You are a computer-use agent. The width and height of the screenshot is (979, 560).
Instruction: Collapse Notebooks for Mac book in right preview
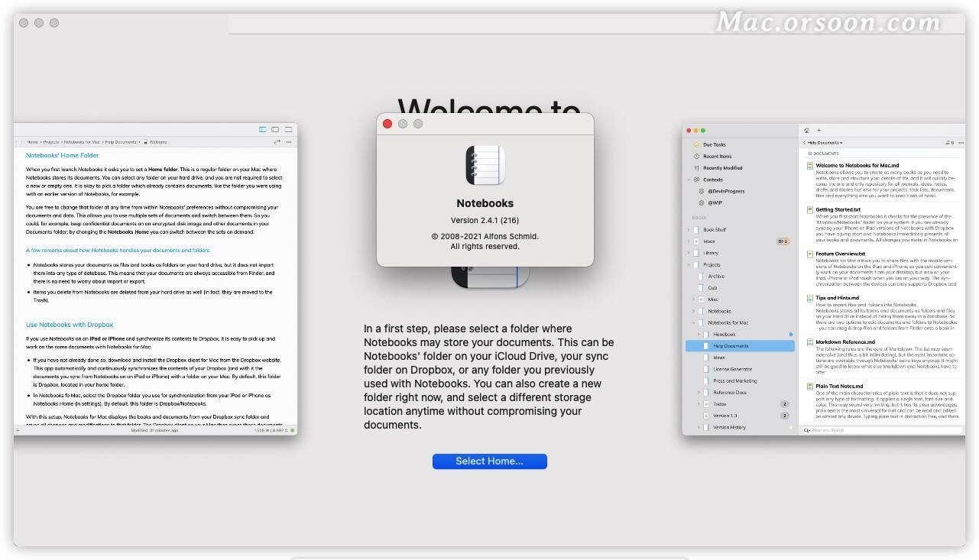pyautogui.click(x=694, y=323)
